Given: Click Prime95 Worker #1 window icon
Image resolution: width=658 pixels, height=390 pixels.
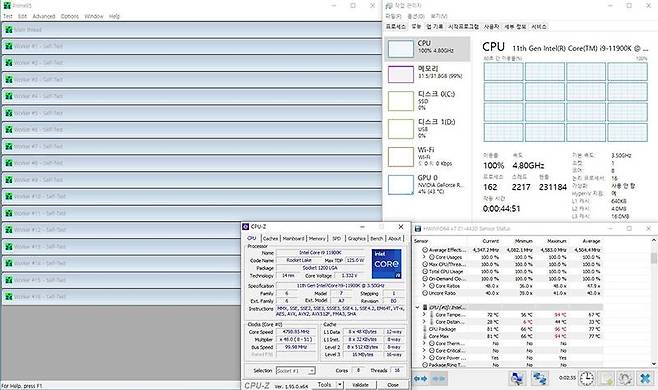Looking at the screenshot, I should pos(8,46).
